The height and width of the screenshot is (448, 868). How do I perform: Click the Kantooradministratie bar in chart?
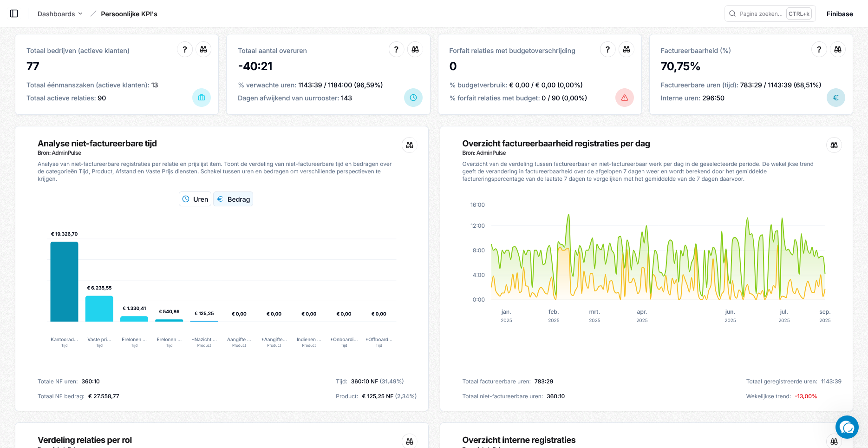tap(64, 281)
